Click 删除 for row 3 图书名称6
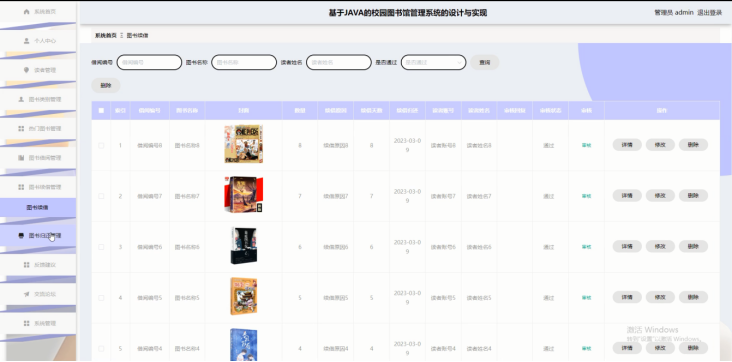732x362 pixels. pyautogui.click(x=693, y=246)
